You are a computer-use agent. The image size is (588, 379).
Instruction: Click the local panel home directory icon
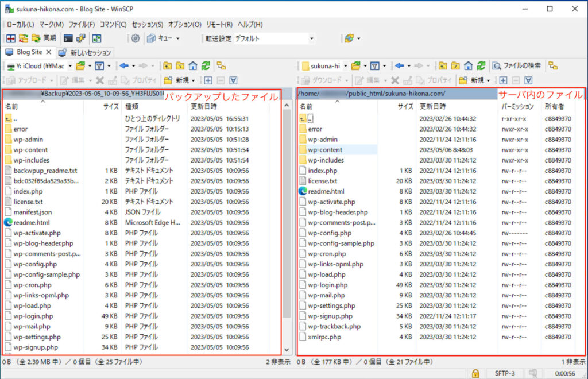[193, 66]
